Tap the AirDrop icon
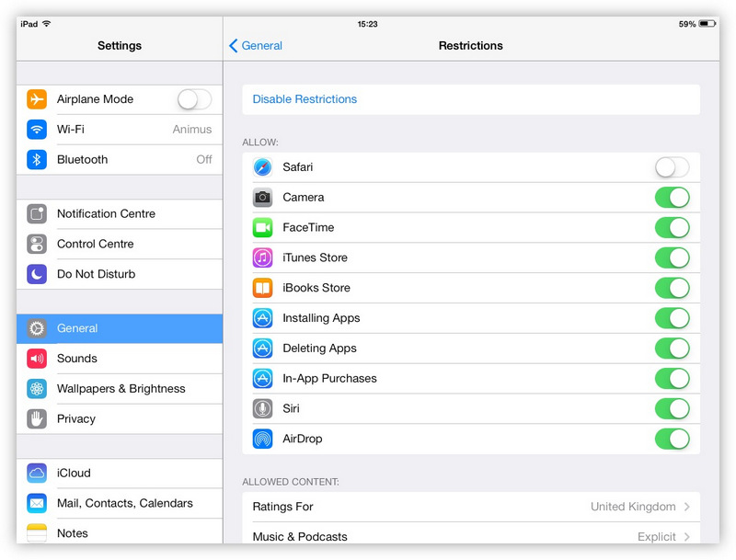This screenshot has height=560, width=736. tap(262, 439)
